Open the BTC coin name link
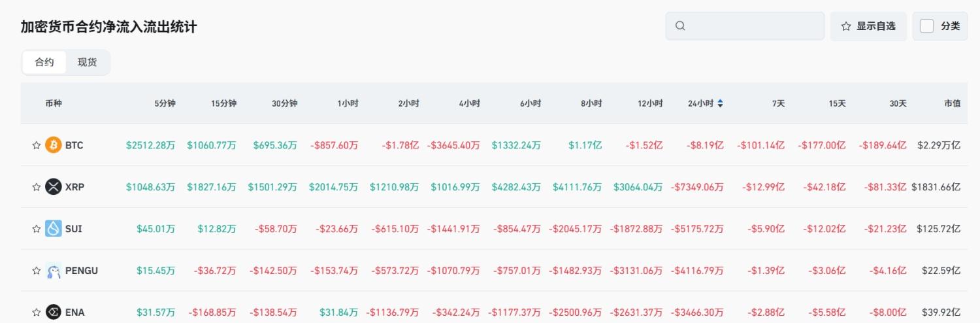Viewport: 980px width, 323px height. tap(74, 145)
